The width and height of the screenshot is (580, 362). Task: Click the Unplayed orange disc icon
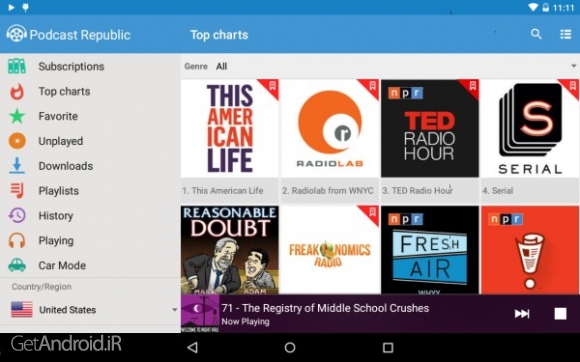click(x=17, y=141)
